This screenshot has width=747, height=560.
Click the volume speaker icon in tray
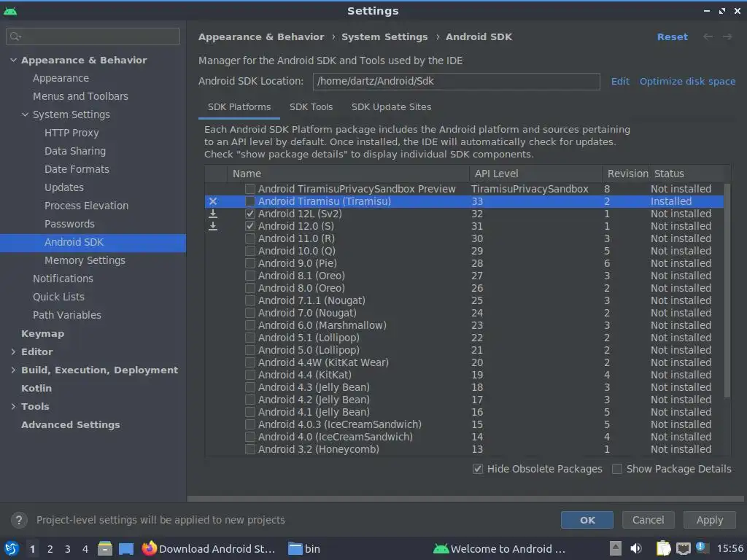click(635, 548)
